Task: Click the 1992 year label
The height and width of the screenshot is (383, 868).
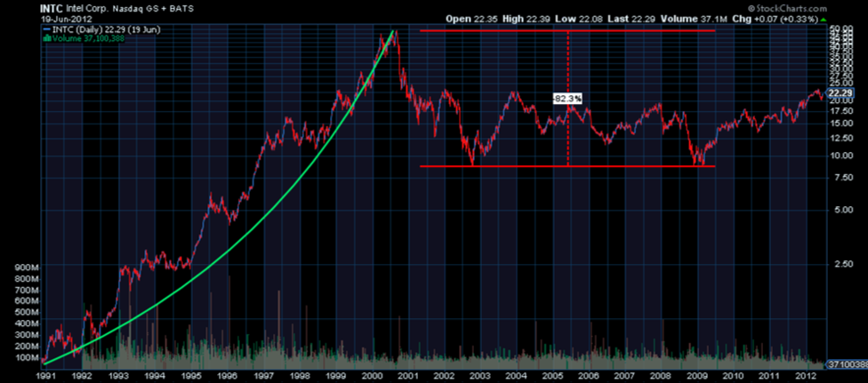Action: (x=83, y=376)
